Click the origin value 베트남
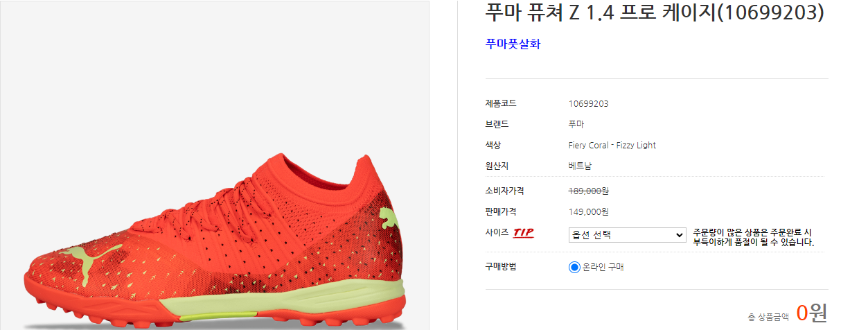This screenshot has width=868, height=330. pyautogui.click(x=580, y=166)
